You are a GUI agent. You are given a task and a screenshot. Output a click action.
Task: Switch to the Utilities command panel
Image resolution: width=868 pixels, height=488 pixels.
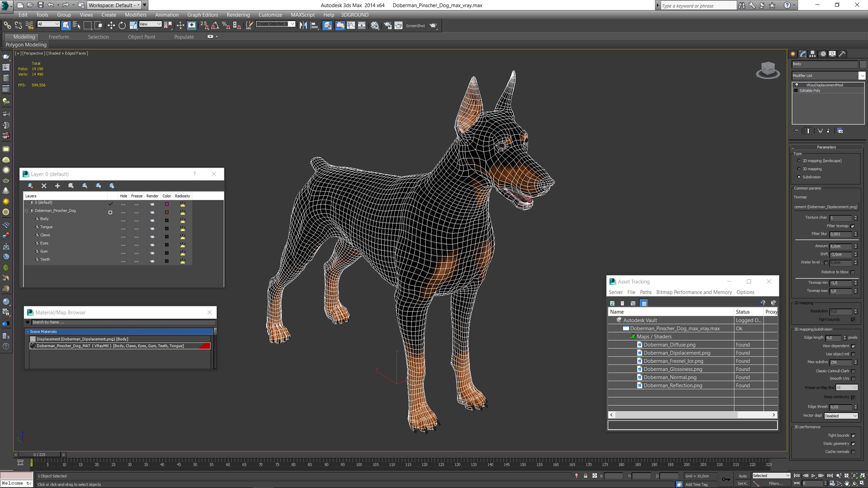[842, 54]
